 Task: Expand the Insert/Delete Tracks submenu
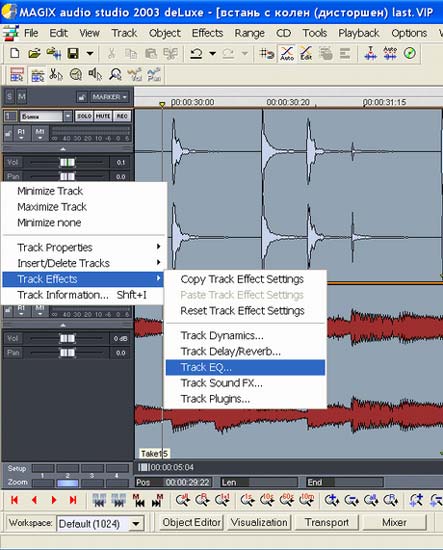click(x=83, y=263)
